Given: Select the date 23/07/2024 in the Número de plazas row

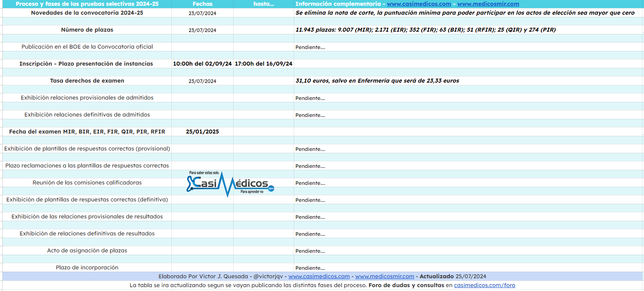Looking at the screenshot, I should click(x=202, y=30).
